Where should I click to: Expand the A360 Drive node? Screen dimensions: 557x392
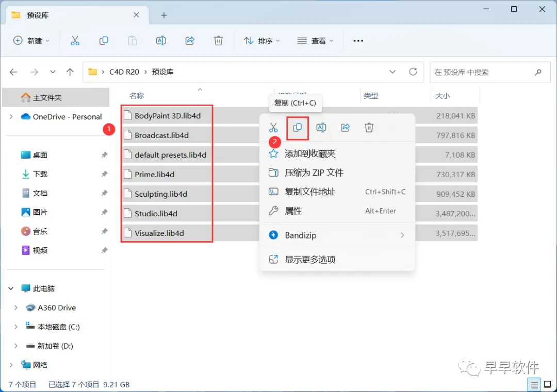15,308
